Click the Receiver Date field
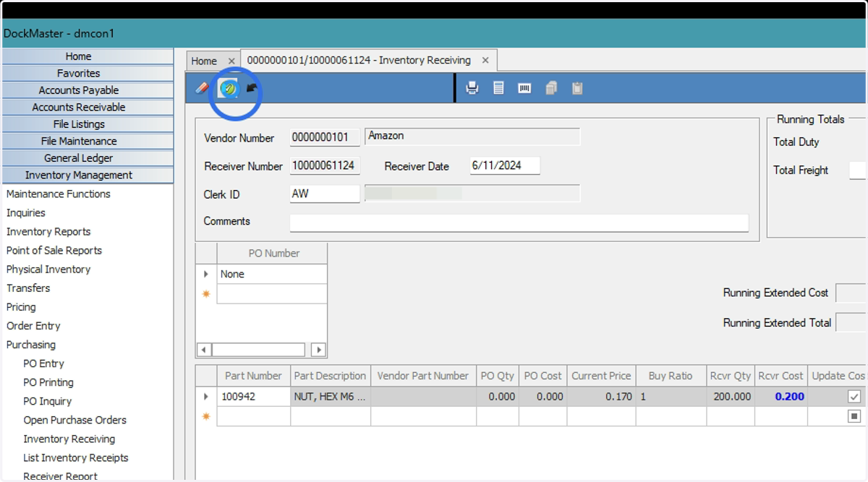 coord(505,165)
